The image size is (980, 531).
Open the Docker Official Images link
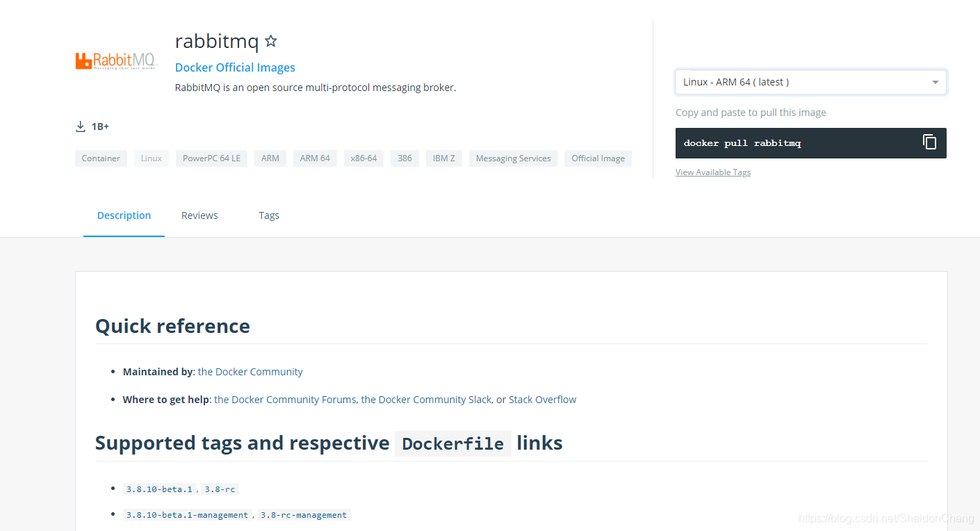[x=235, y=67]
